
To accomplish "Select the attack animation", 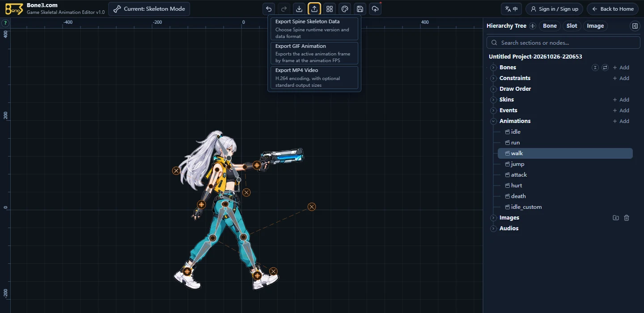I will coord(565,175).
